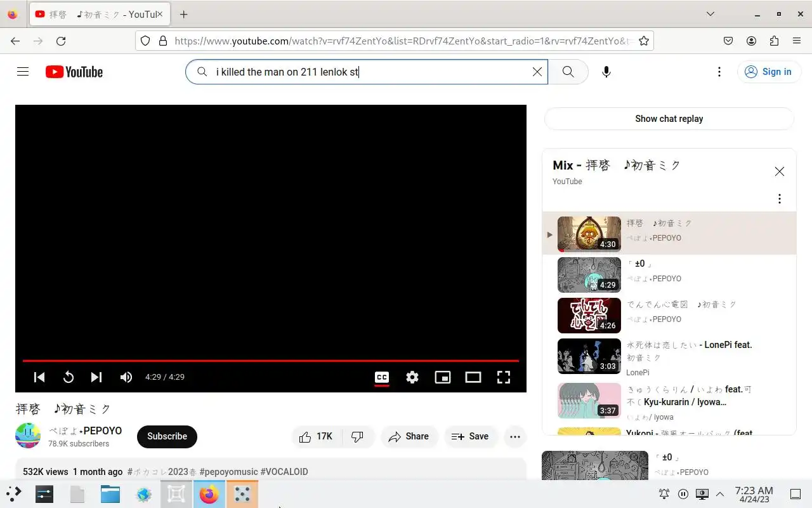
Task: Enable miniplayer mode
Action: (443, 377)
